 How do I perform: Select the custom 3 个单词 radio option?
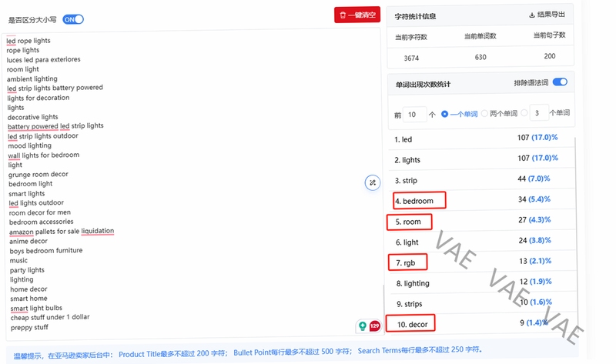[524, 113]
